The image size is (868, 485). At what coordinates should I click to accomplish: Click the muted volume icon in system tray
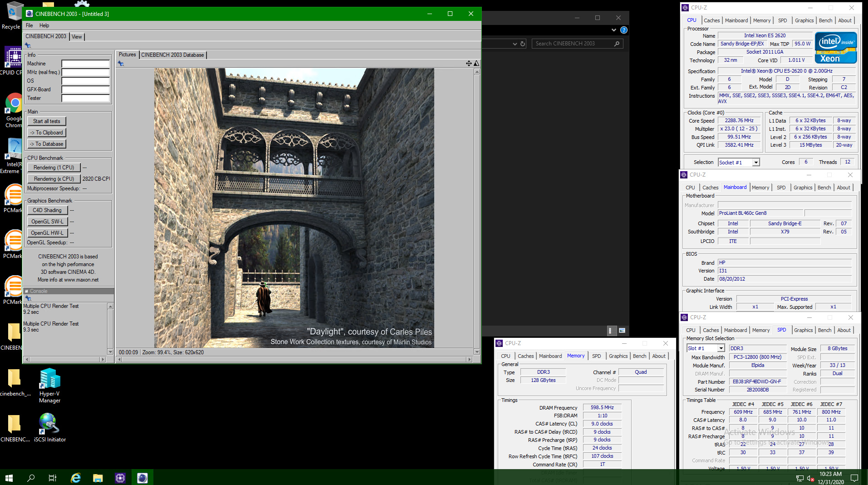click(811, 478)
